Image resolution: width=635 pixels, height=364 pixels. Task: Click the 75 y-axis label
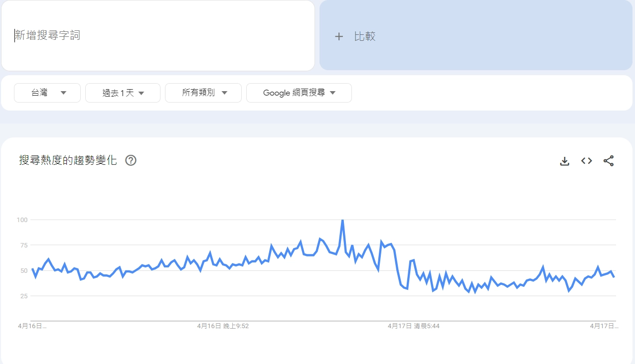coord(23,245)
